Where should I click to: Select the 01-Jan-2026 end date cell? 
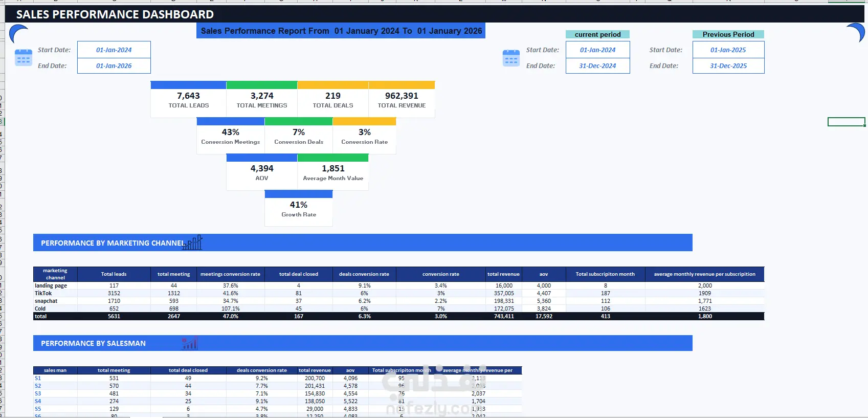(x=114, y=65)
